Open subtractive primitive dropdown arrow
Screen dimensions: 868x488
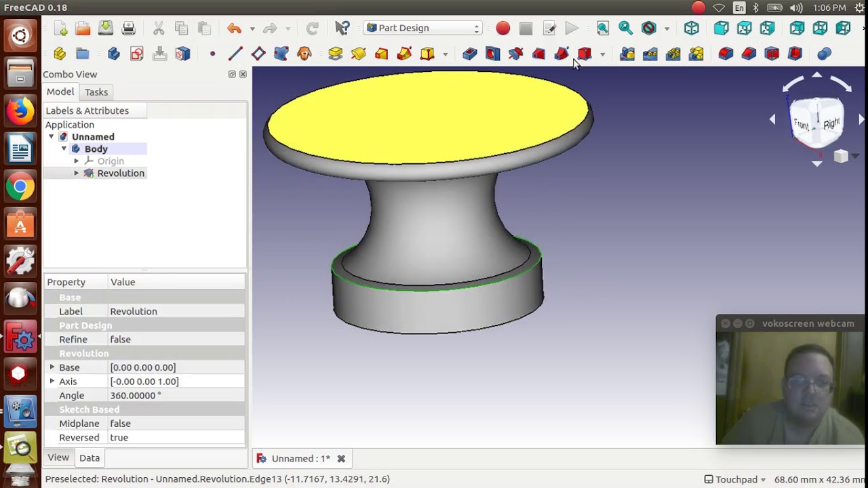602,54
